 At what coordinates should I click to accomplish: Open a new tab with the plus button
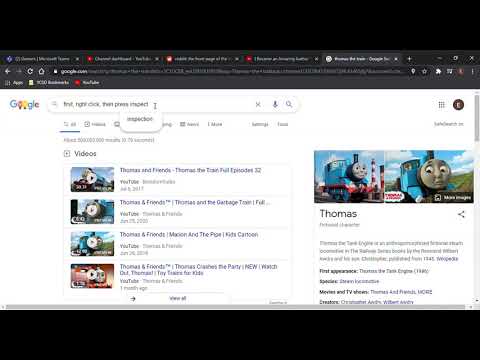(x=409, y=59)
